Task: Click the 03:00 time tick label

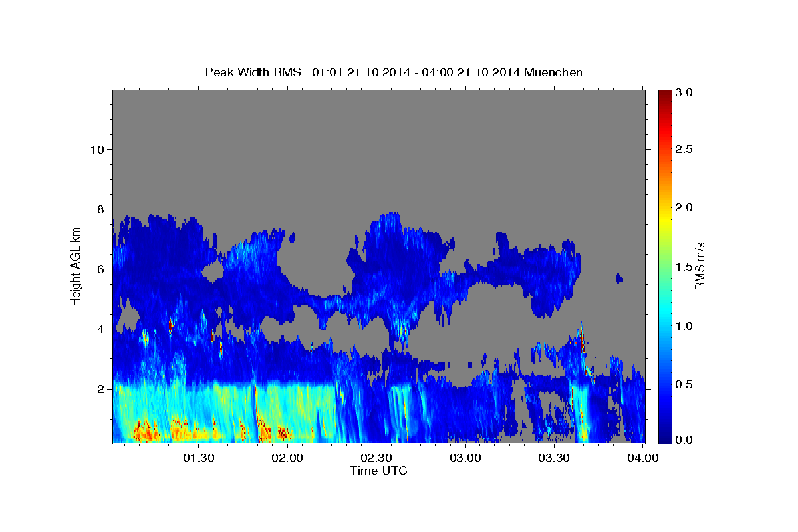Action: (465, 458)
